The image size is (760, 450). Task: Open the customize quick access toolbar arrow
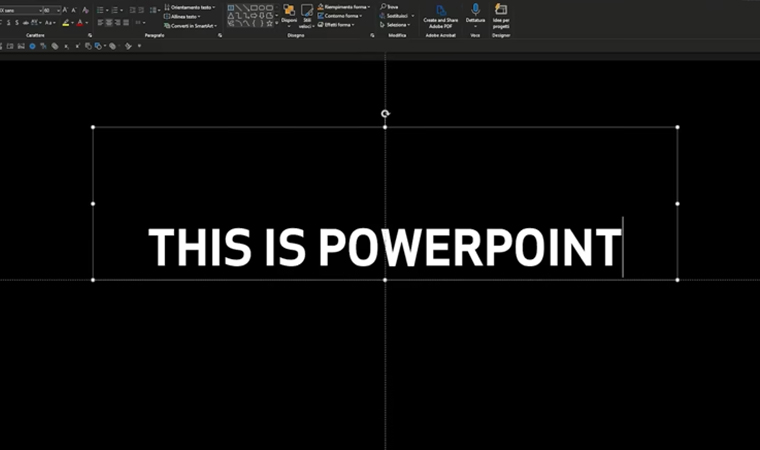pos(140,46)
